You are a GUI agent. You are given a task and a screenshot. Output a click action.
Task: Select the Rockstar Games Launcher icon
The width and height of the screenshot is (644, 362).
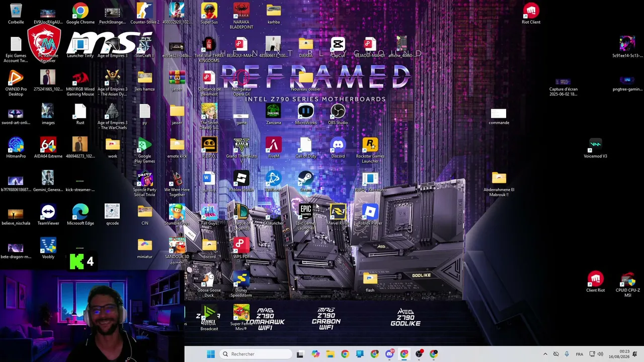pyautogui.click(x=370, y=150)
